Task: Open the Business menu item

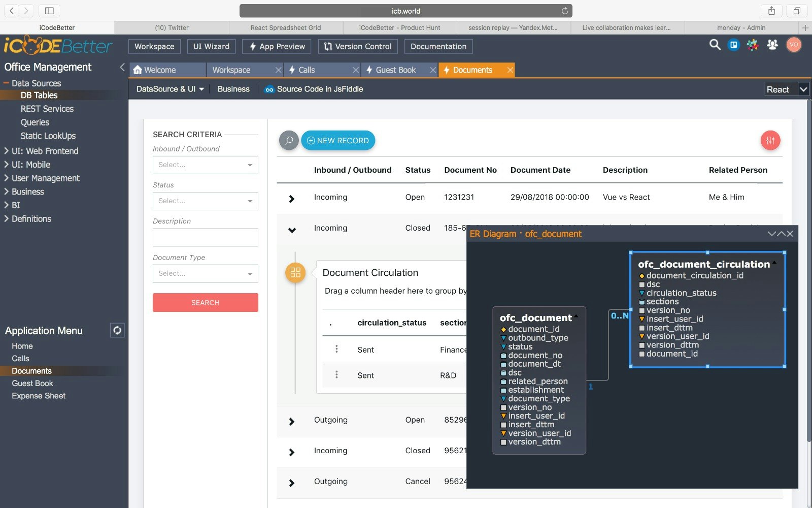Action: point(233,89)
